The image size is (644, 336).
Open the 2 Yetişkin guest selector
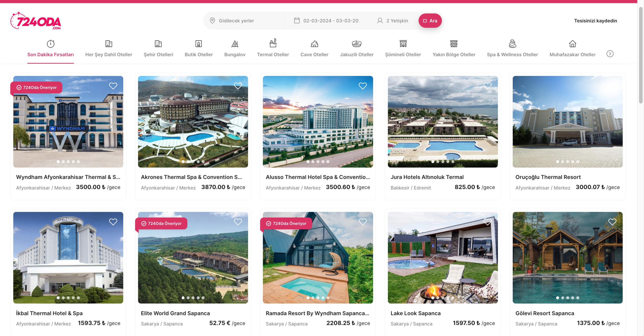pos(393,21)
